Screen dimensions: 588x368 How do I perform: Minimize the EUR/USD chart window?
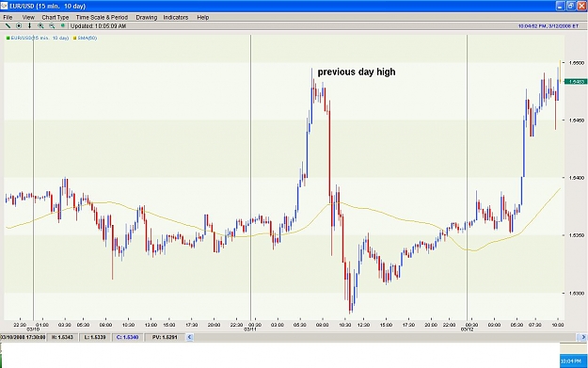point(560,6)
